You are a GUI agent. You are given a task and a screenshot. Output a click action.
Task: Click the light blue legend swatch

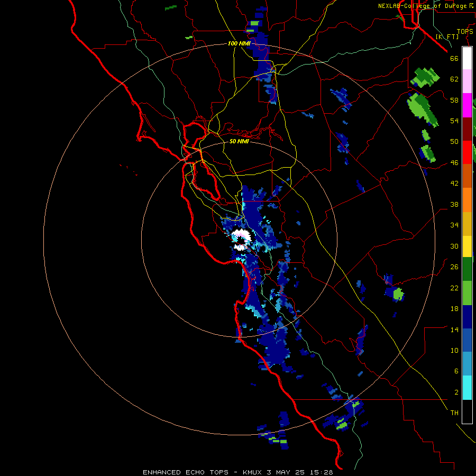click(x=467, y=364)
